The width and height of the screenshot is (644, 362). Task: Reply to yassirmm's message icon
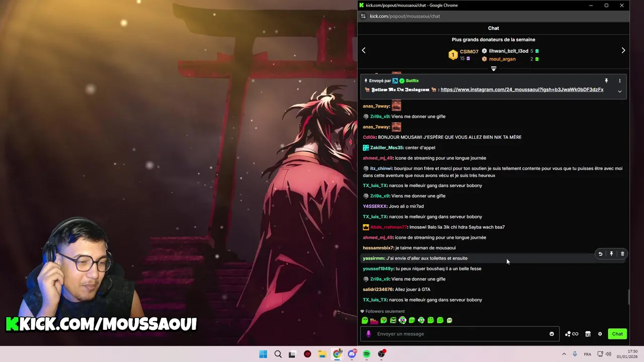tap(600, 254)
